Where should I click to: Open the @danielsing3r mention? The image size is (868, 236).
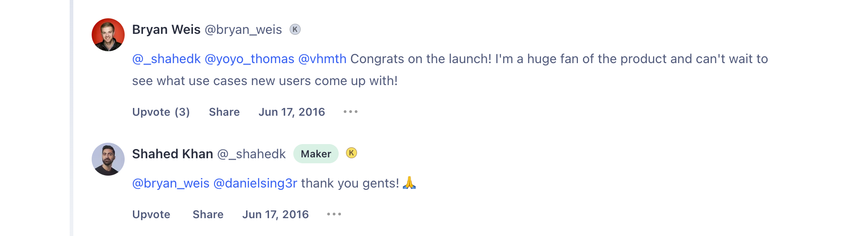(255, 183)
